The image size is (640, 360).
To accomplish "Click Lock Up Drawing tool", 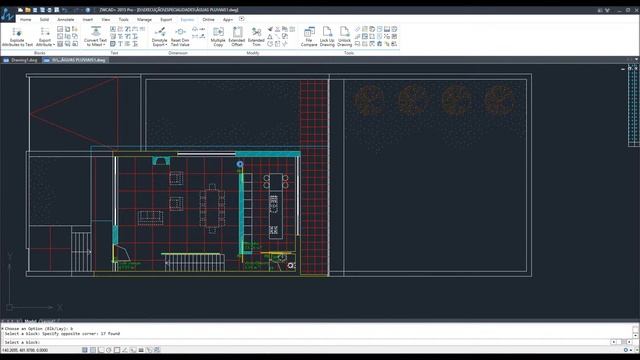I will (327, 37).
